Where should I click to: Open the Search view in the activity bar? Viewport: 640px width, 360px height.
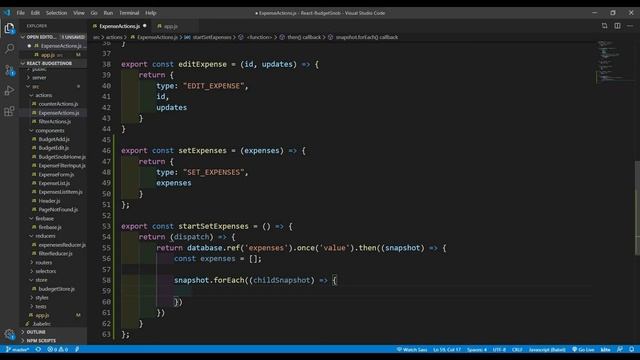click(9, 49)
